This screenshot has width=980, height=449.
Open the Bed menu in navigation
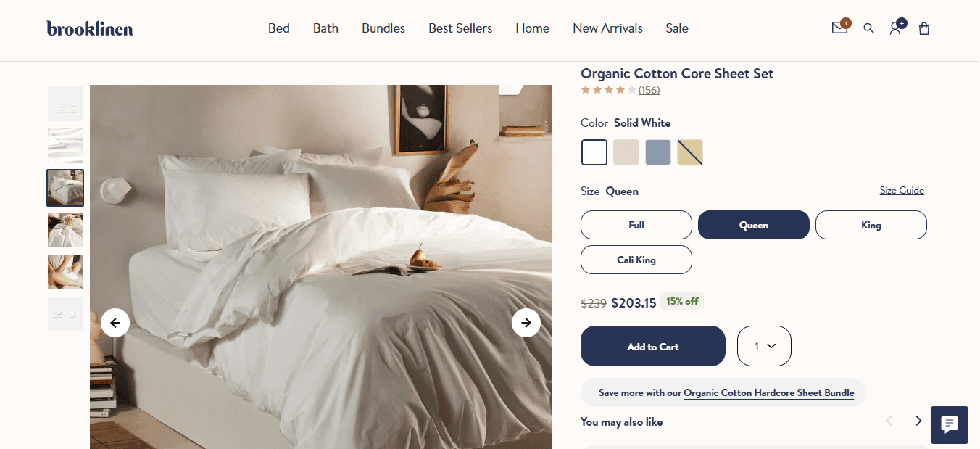(x=279, y=28)
